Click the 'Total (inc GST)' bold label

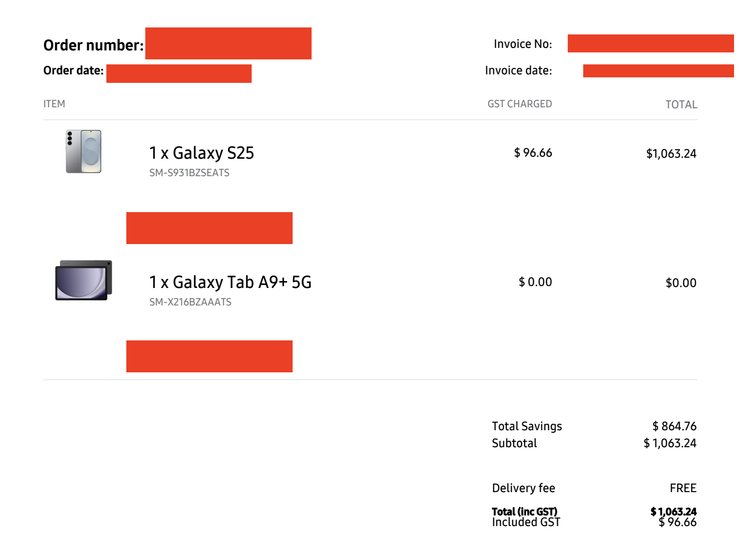pos(524,512)
